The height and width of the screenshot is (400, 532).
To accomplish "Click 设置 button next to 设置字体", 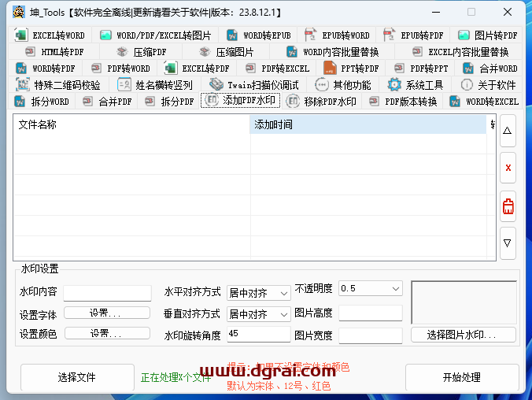I will [x=107, y=313].
